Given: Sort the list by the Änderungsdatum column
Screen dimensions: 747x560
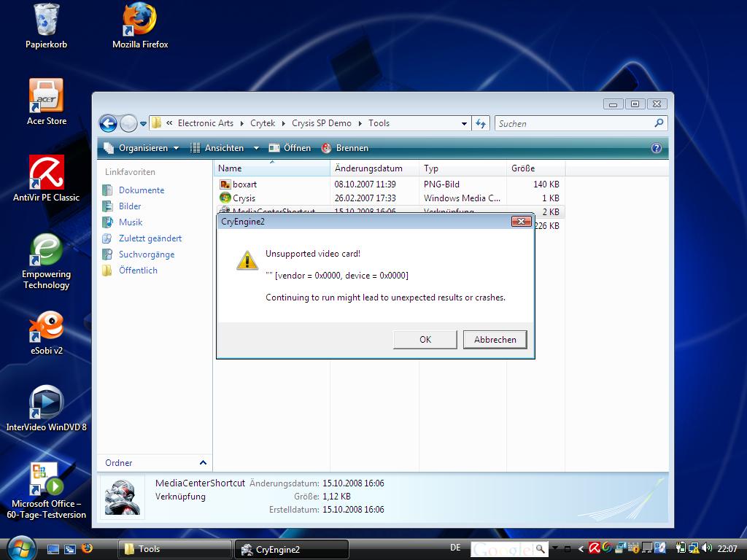Looking at the screenshot, I should pyautogui.click(x=374, y=168).
